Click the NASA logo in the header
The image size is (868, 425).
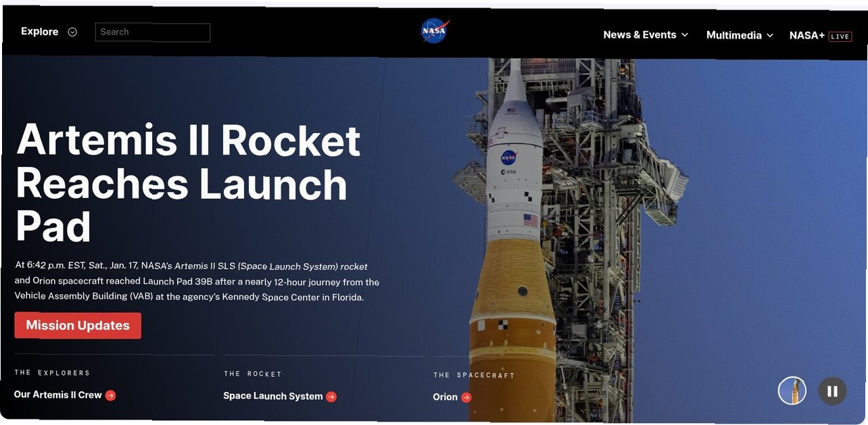435,30
